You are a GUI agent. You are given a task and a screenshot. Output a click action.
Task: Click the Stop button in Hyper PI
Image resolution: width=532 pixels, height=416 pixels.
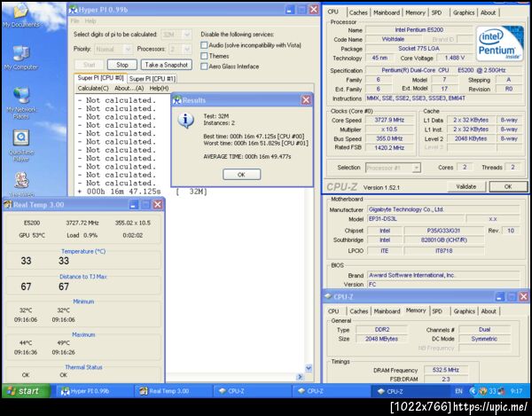[122, 65]
